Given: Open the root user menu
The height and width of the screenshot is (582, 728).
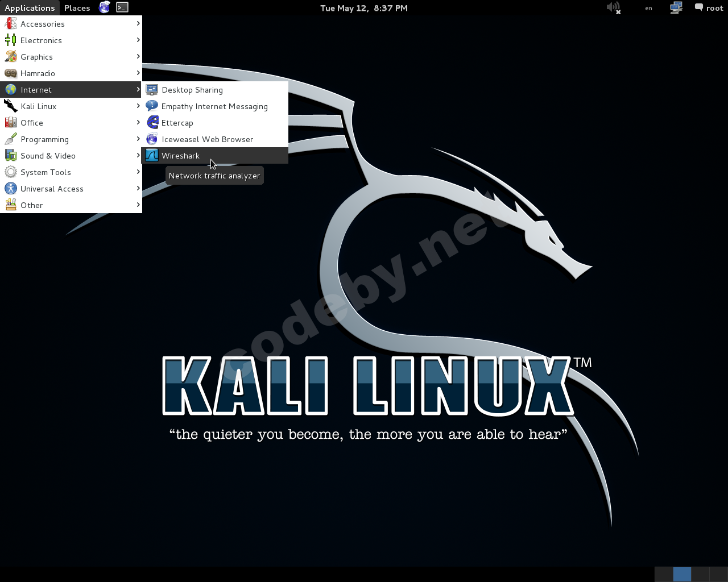Looking at the screenshot, I should tap(709, 8).
